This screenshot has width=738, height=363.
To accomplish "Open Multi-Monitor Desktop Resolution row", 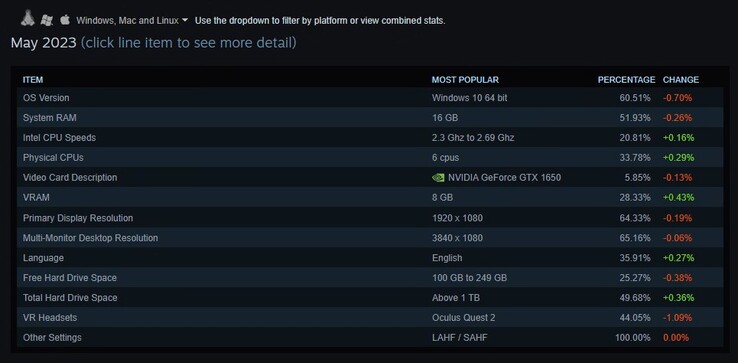I will (x=370, y=238).
